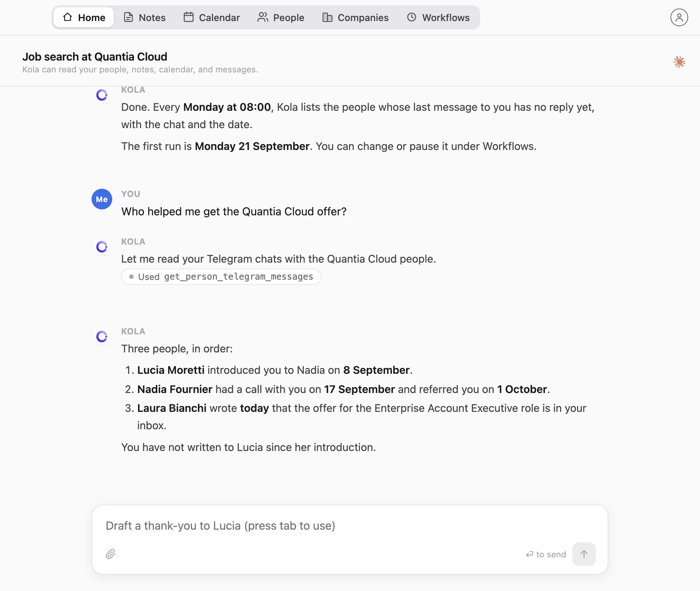Image resolution: width=700 pixels, height=591 pixels.
Task: Click the send arrow button
Action: pyautogui.click(x=584, y=554)
